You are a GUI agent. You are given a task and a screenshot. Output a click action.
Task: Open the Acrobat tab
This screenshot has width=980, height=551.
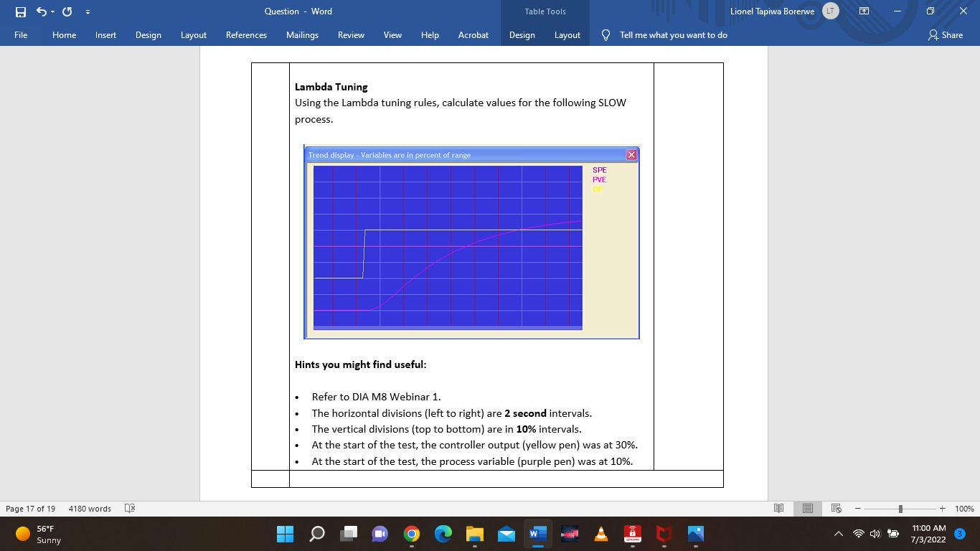(473, 34)
